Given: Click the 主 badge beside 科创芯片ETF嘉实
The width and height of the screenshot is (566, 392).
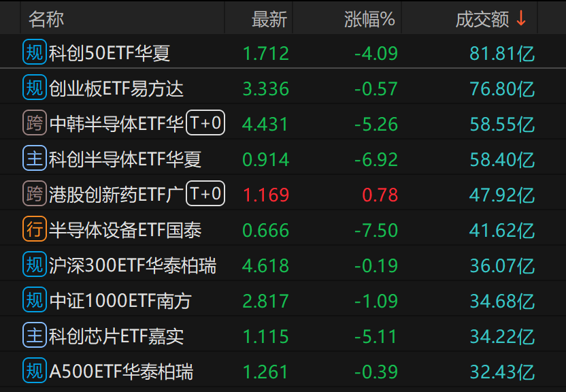Looking at the screenshot, I should pos(35,335).
